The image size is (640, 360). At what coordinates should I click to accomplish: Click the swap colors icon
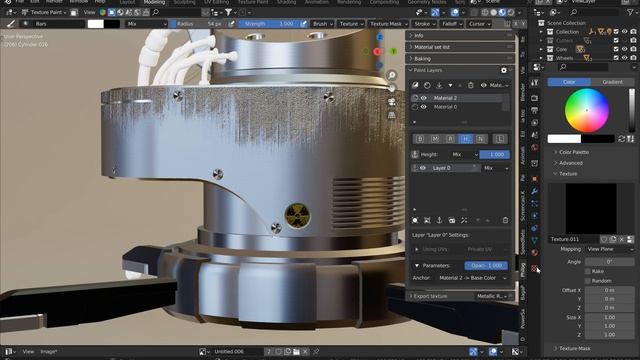pos(621,139)
